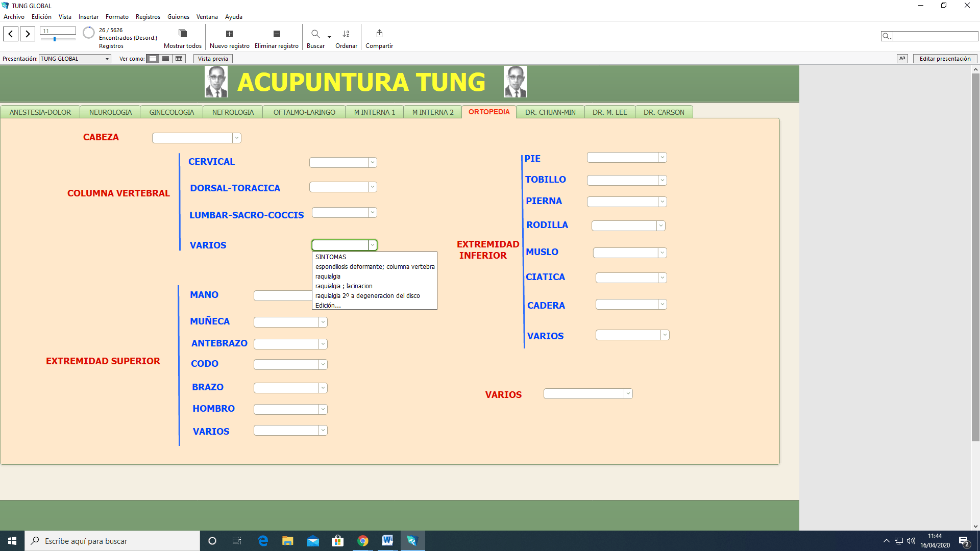Click Eliminar registro minus icon
This screenshot has width=980, height=551.
pyautogui.click(x=277, y=34)
